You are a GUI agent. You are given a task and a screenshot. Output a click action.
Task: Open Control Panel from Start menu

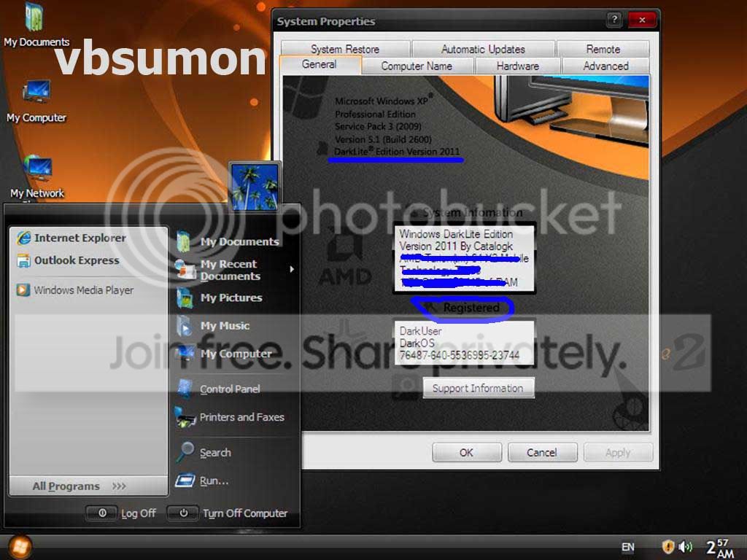pos(218,389)
